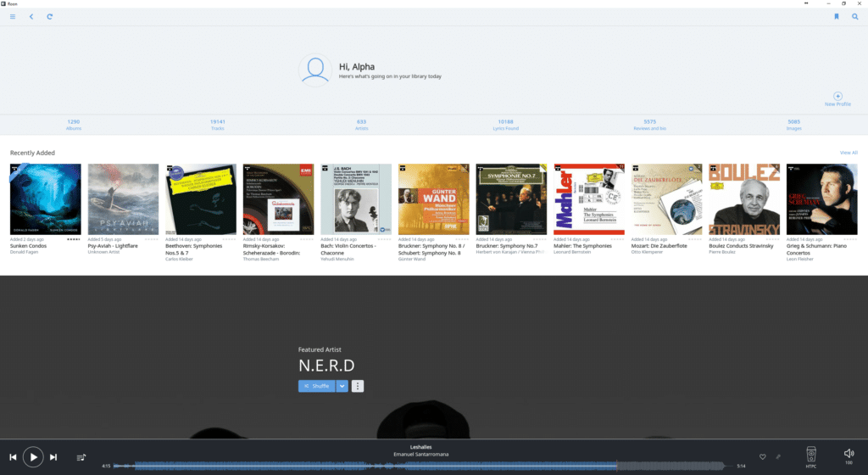The height and width of the screenshot is (475, 868).
Task: Click the play button
Action: click(33, 456)
